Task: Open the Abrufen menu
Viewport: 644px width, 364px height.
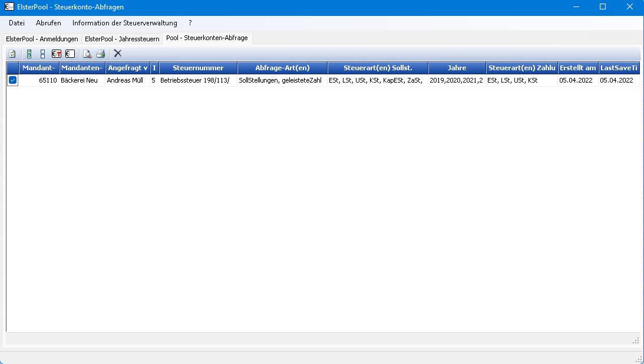Action: 48,23
